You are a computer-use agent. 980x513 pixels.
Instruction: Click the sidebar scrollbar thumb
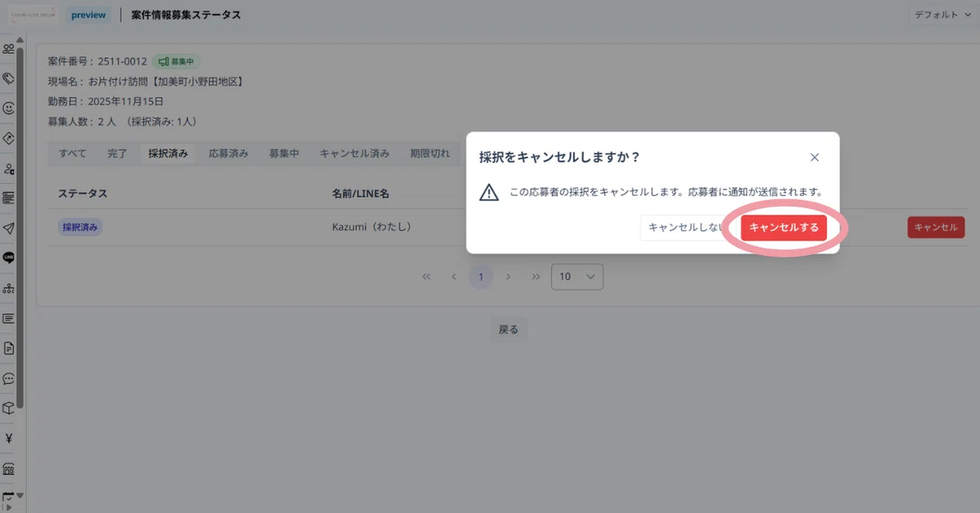pyautogui.click(x=20, y=229)
